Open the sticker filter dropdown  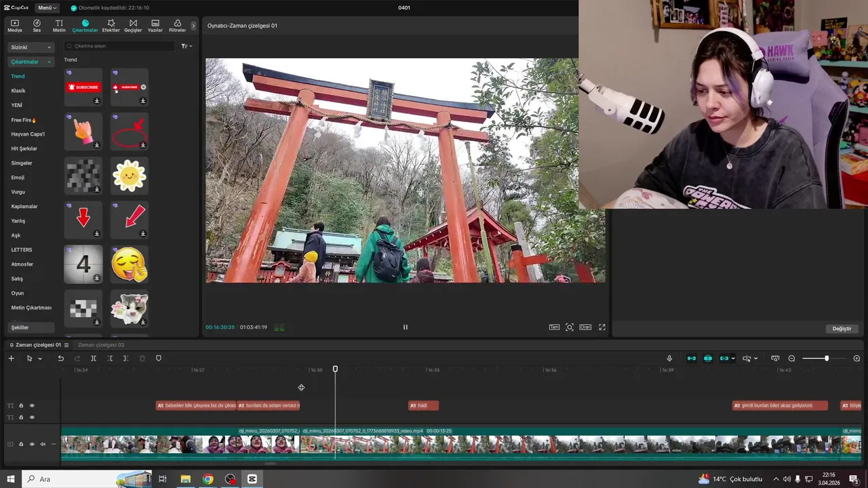point(186,46)
